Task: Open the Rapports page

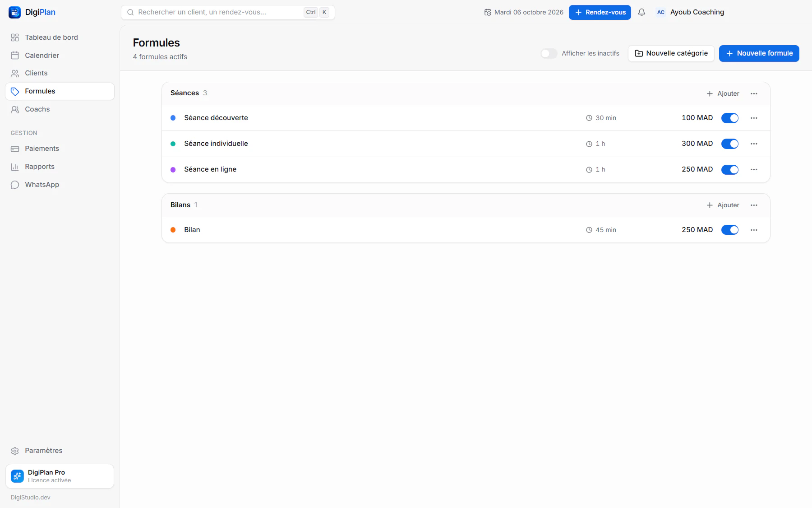Action: tap(60, 167)
